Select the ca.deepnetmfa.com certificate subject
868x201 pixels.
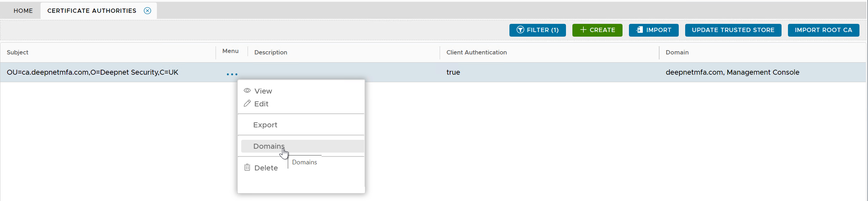(x=92, y=72)
